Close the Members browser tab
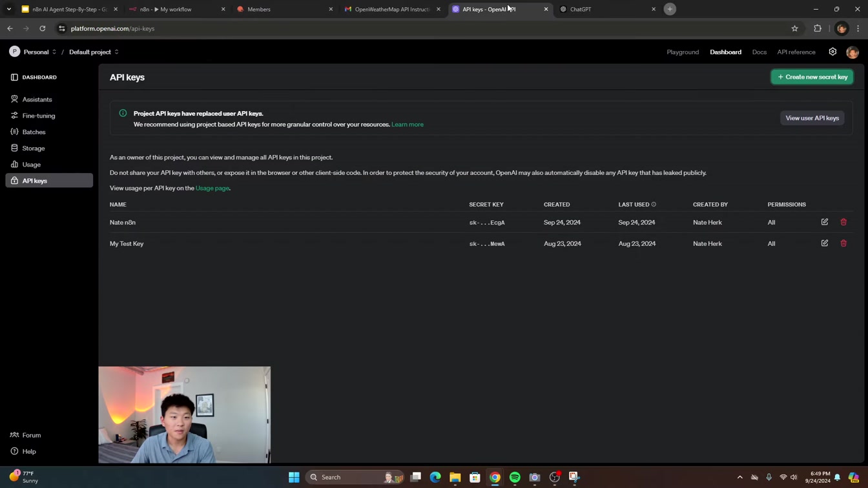This screenshot has height=488, width=868. (x=331, y=9)
